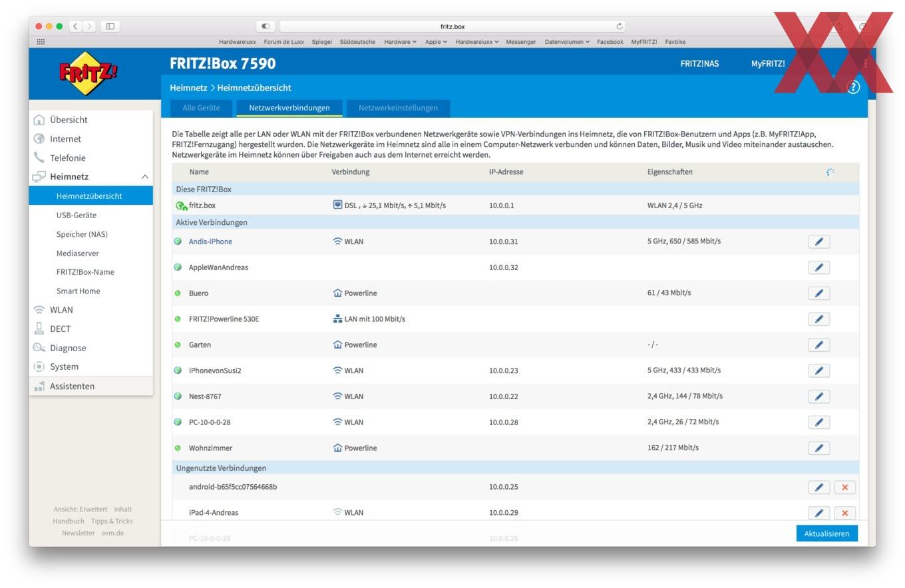This screenshot has height=588, width=905.
Task: Switch to the Netzwerkverbindungen tab
Action: pyautogui.click(x=289, y=108)
